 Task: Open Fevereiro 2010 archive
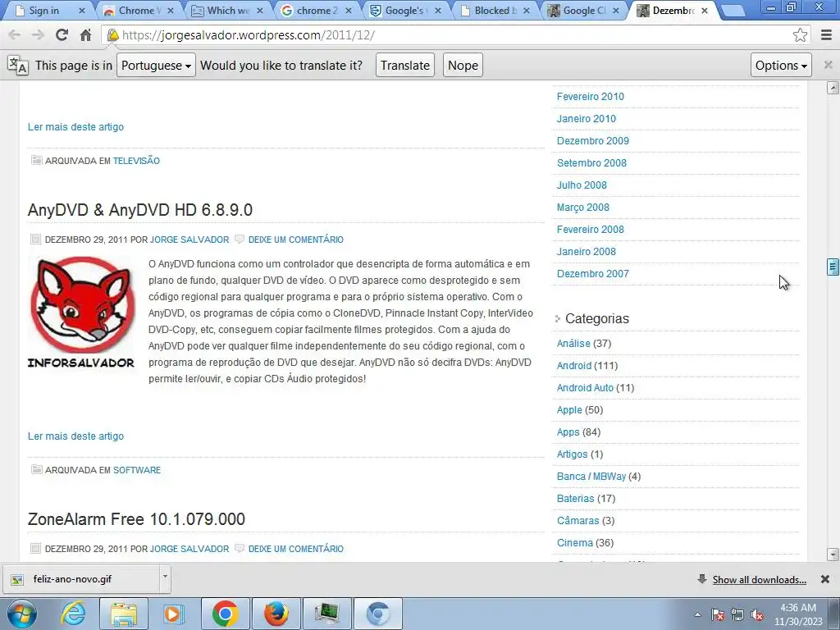[x=590, y=97]
